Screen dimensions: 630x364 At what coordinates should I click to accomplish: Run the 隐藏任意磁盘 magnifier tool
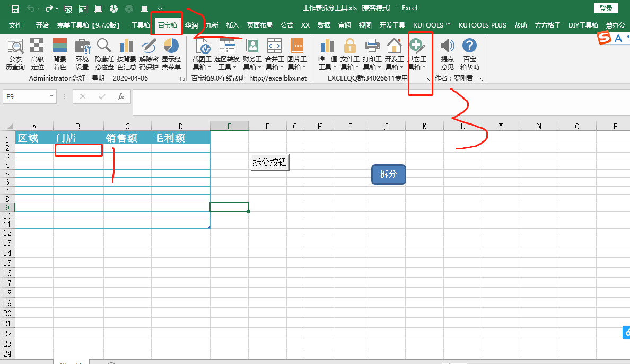click(x=104, y=54)
